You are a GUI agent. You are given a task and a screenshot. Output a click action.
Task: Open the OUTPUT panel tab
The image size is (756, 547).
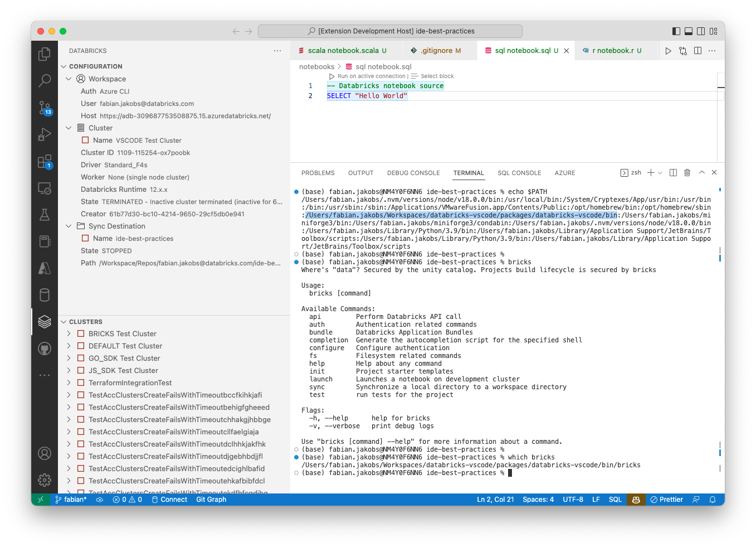(361, 173)
